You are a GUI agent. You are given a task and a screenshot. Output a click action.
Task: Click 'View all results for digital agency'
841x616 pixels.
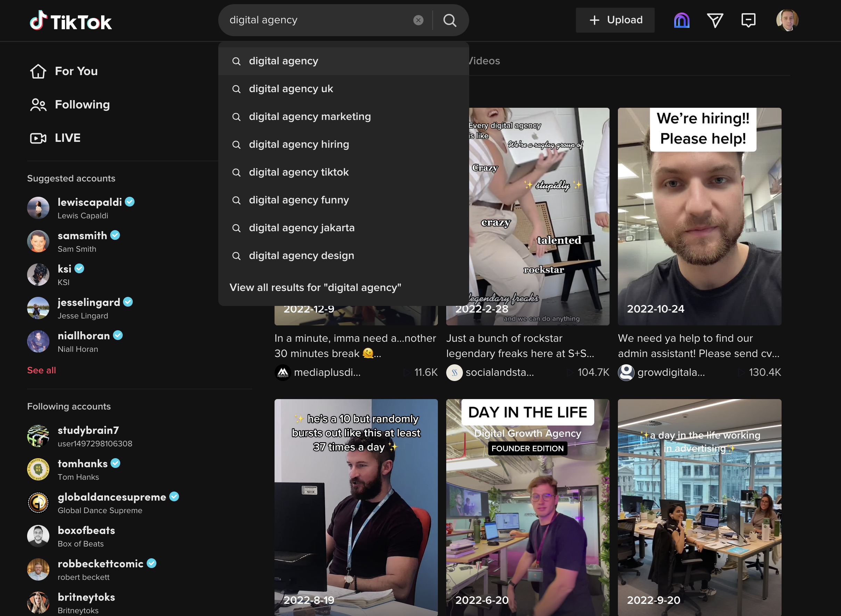tap(316, 287)
